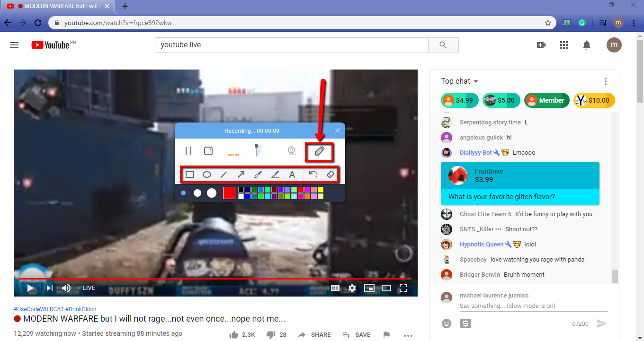
Task: Play the YouTube live video
Action: [30, 288]
